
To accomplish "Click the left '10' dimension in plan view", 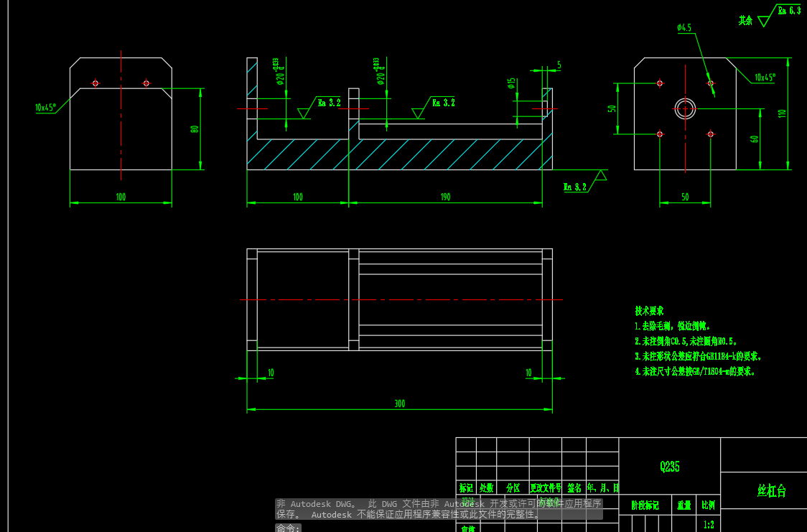I will click(x=271, y=373).
